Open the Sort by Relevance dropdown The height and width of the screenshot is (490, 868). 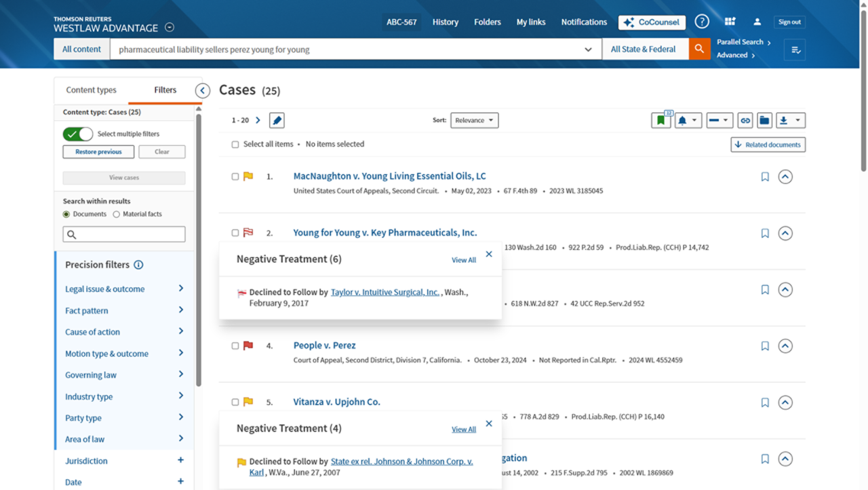[x=474, y=120]
